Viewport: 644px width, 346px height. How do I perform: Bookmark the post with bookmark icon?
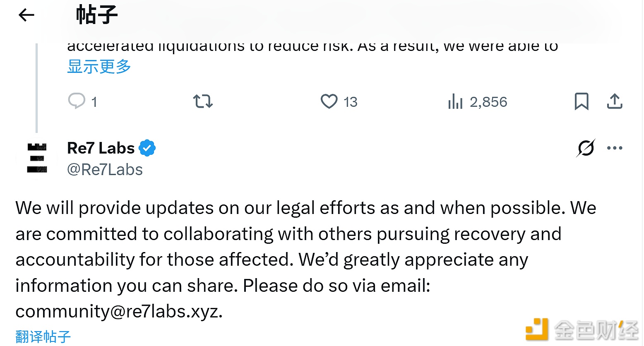582,101
